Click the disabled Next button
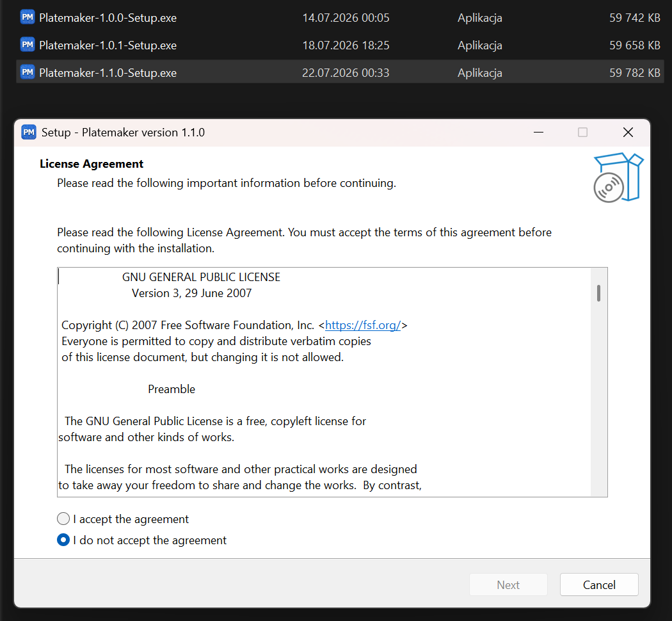The height and width of the screenshot is (621, 672). 508,585
